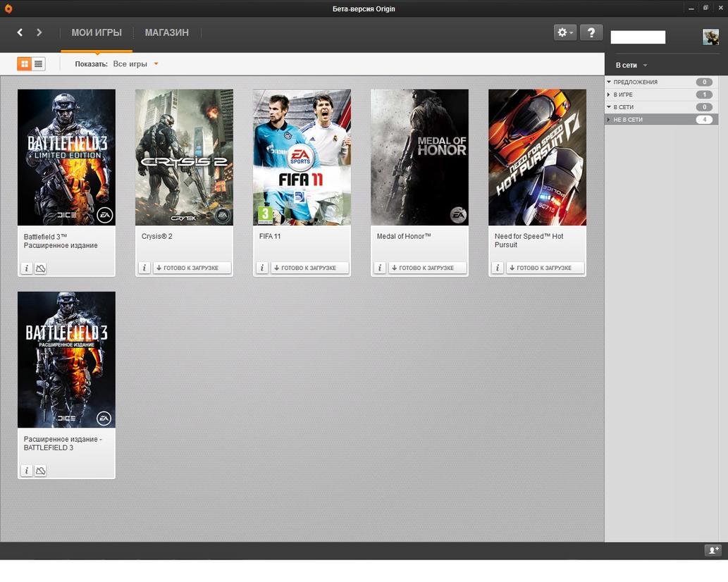Open info for Crysis 2
This screenshot has width=728, height=582.
coord(144,268)
